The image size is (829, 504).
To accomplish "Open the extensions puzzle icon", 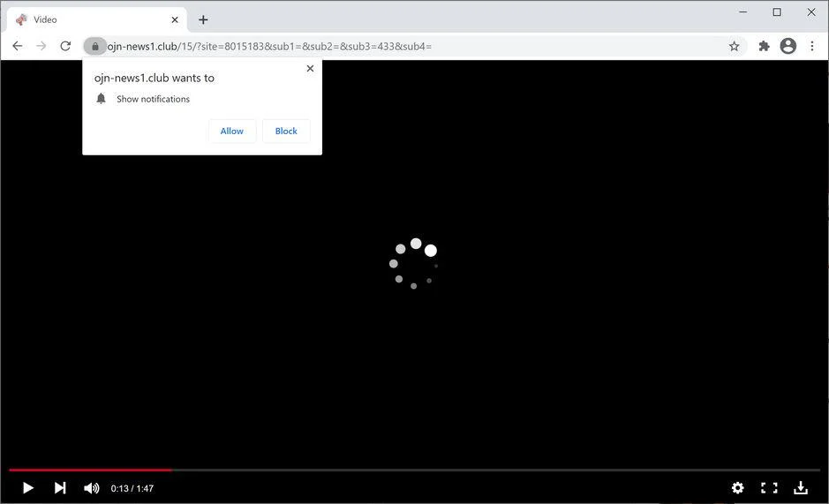I will point(764,46).
